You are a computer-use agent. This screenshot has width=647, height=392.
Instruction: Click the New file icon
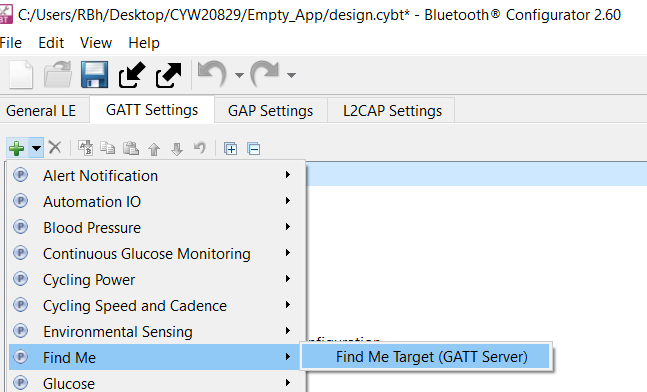coord(21,75)
